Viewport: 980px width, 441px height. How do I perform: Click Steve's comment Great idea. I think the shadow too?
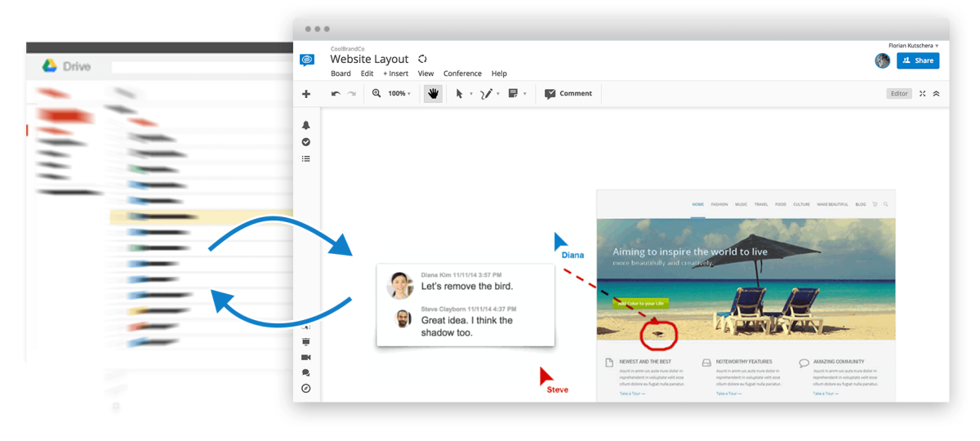pos(467,326)
